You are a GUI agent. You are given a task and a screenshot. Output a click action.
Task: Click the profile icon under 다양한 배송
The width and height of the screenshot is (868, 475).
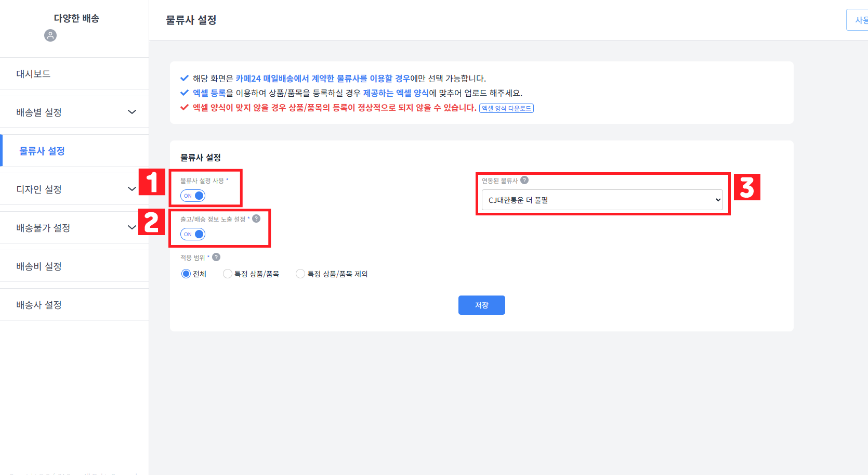[x=50, y=36]
